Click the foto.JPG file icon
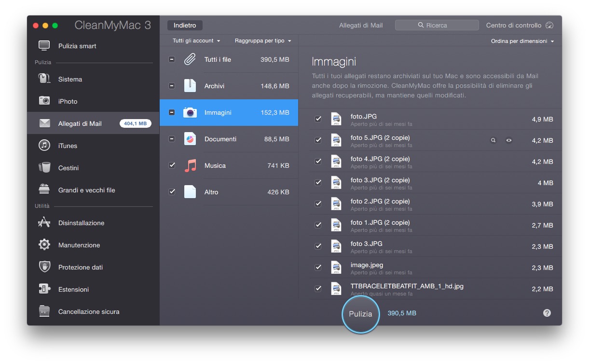 tap(336, 119)
